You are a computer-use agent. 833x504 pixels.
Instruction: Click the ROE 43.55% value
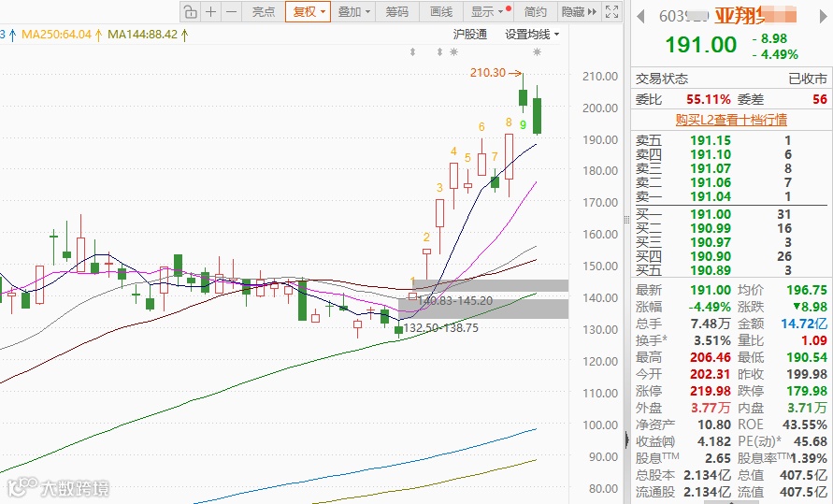point(804,425)
